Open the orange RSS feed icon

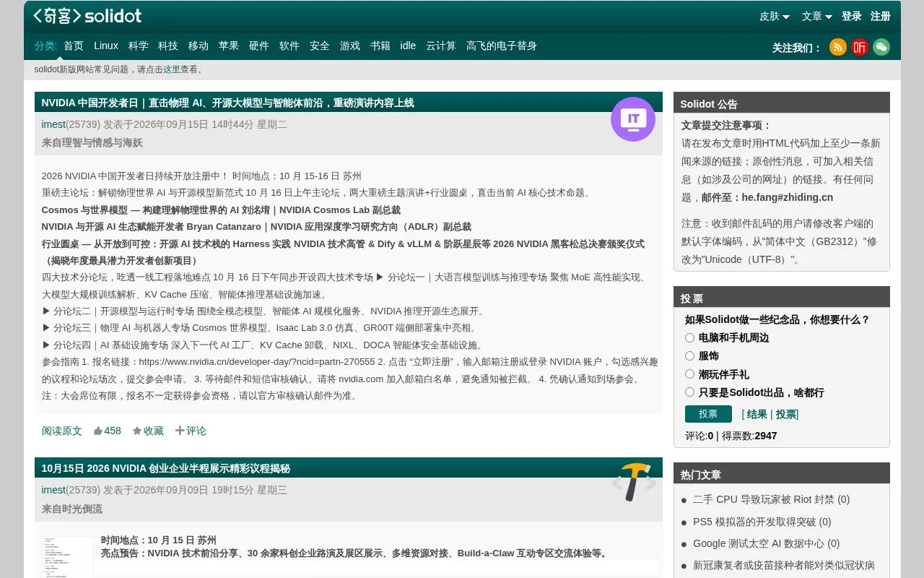[x=837, y=47]
